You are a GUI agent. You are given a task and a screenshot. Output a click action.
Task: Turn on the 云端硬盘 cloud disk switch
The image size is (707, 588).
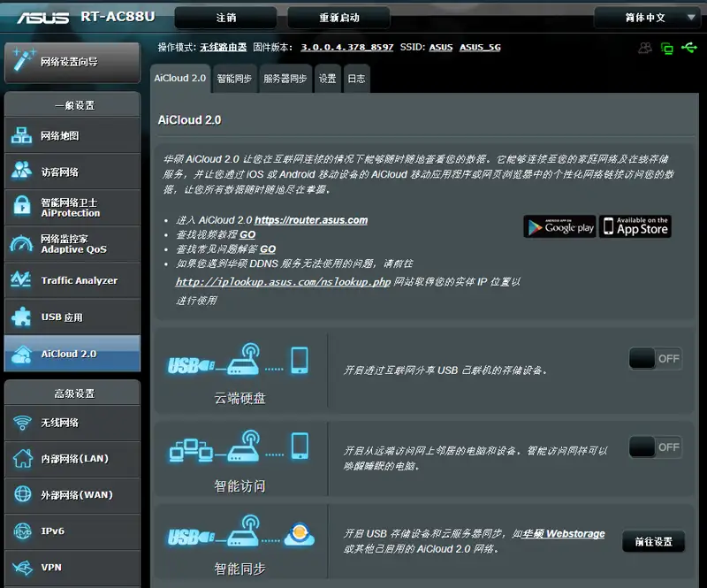(655, 359)
